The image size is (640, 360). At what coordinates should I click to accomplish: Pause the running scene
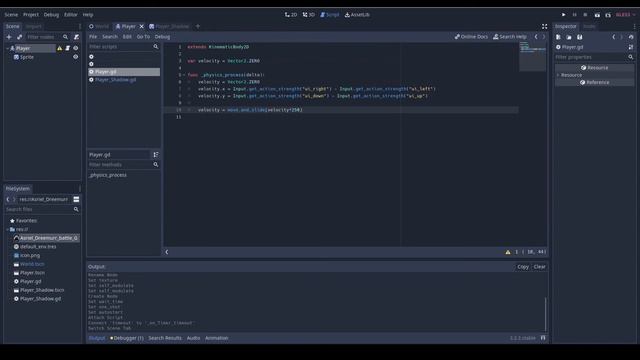tap(574, 15)
